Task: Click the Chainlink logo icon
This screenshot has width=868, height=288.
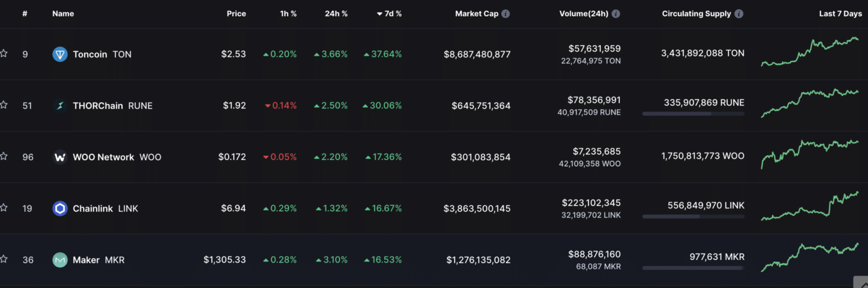Action: coord(60,208)
